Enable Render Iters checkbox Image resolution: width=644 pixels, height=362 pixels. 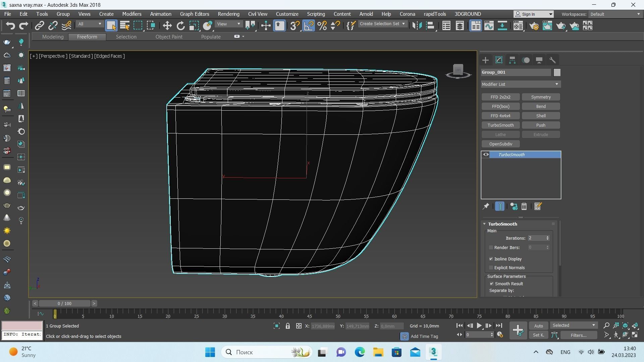tap(491, 248)
